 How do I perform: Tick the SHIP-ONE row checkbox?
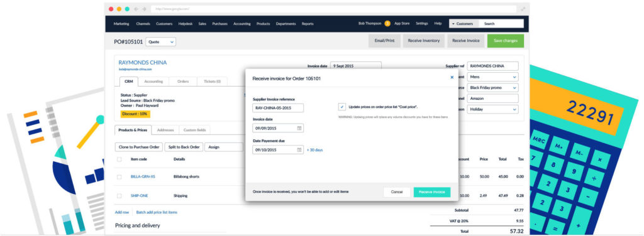119,196
